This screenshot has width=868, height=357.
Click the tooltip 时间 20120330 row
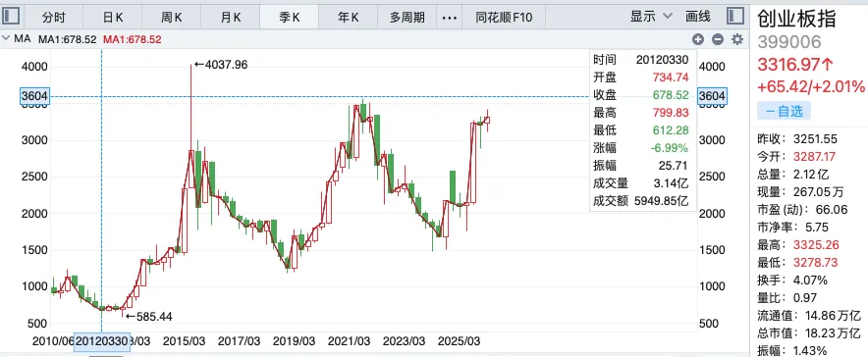point(641,59)
